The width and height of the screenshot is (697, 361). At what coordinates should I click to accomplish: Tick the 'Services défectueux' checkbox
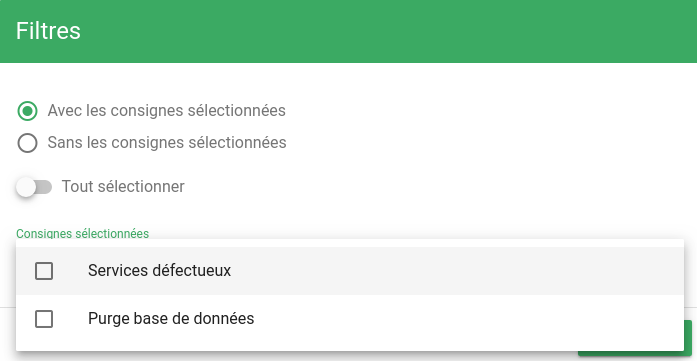44,271
